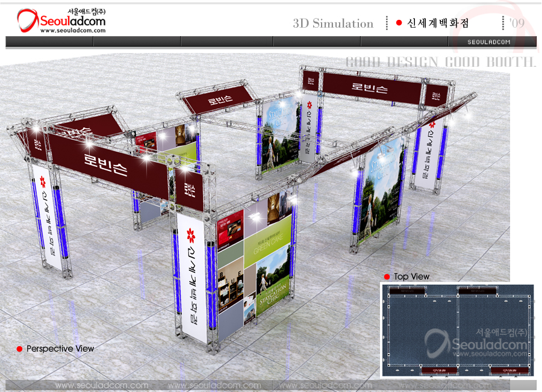Open www.seouladcom.com link under the logo

point(73,31)
